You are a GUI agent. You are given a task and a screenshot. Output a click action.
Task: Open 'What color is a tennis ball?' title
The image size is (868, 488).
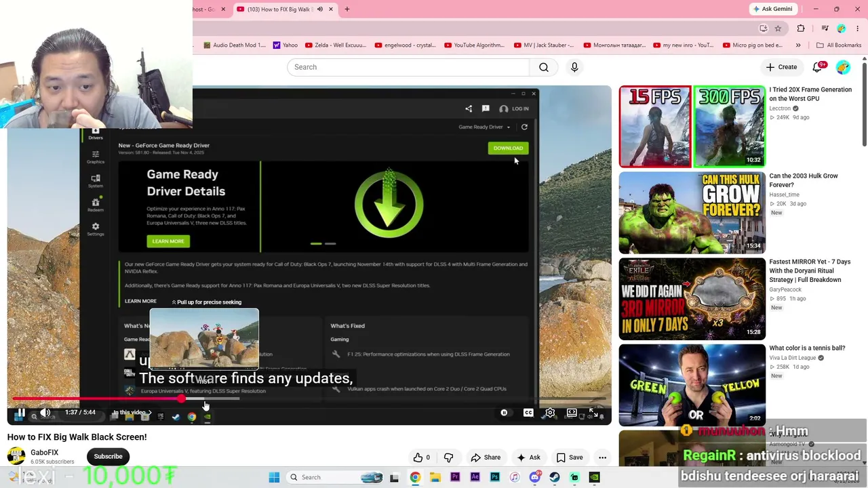click(x=807, y=348)
